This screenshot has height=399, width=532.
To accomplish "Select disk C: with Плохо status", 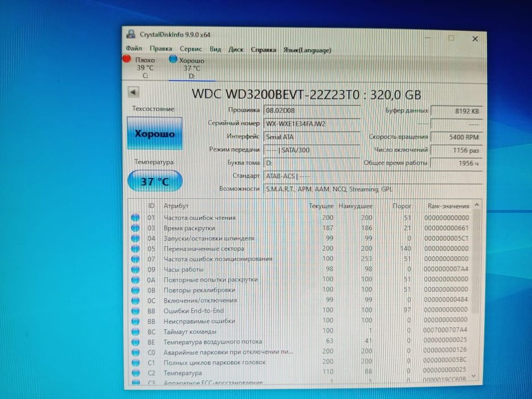I will 145,67.
